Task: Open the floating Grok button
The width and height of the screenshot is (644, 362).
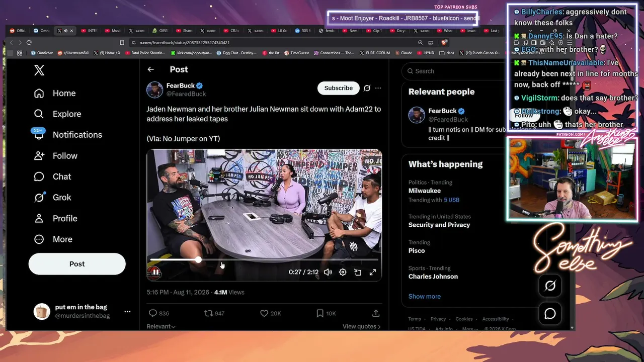Action: point(550,286)
